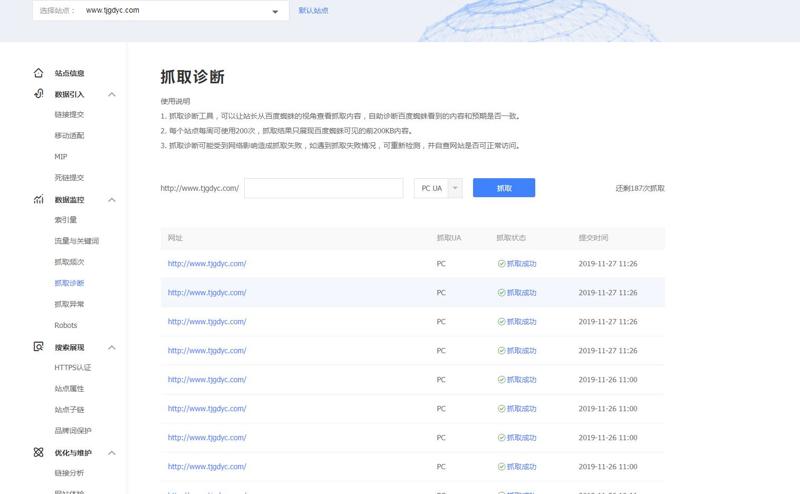800x494 pixels.
Task: Open 移动适配 in the sidebar
Action: pos(69,135)
